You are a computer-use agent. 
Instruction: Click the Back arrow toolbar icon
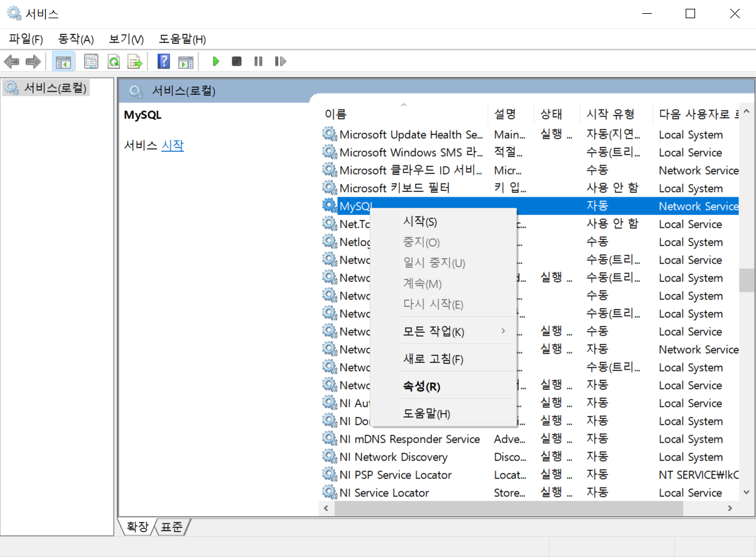pyautogui.click(x=12, y=62)
